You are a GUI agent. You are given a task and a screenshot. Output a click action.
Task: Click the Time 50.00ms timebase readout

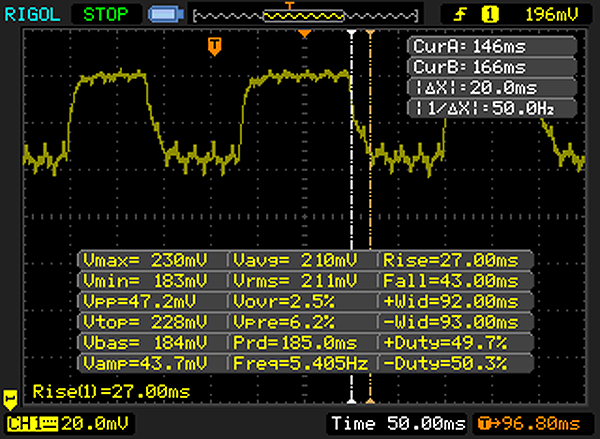click(398, 424)
